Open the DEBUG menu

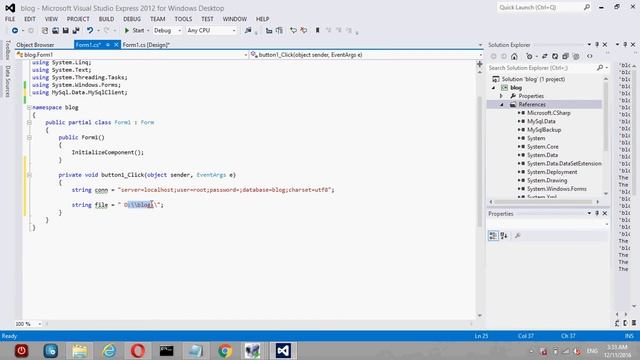(132, 19)
